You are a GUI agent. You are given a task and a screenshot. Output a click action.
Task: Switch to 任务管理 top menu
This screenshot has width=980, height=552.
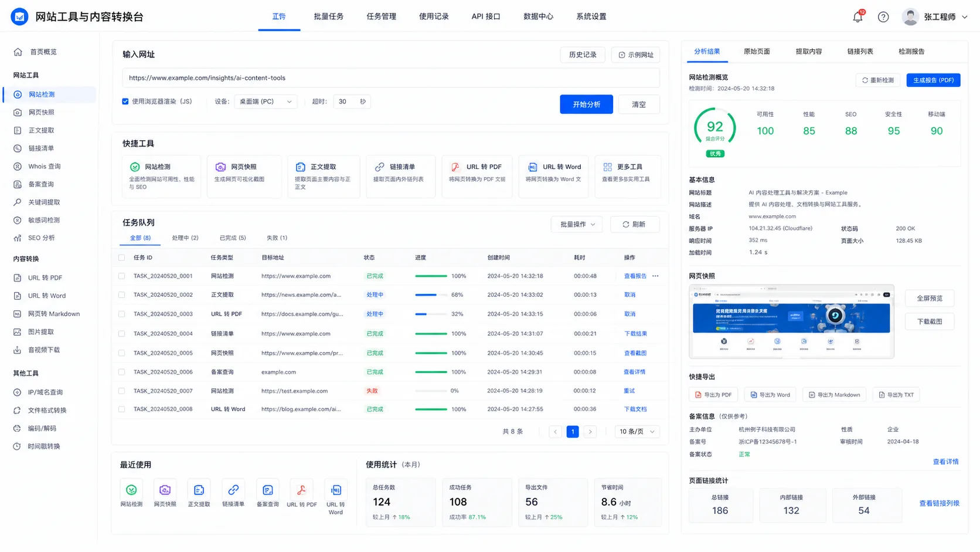381,16
